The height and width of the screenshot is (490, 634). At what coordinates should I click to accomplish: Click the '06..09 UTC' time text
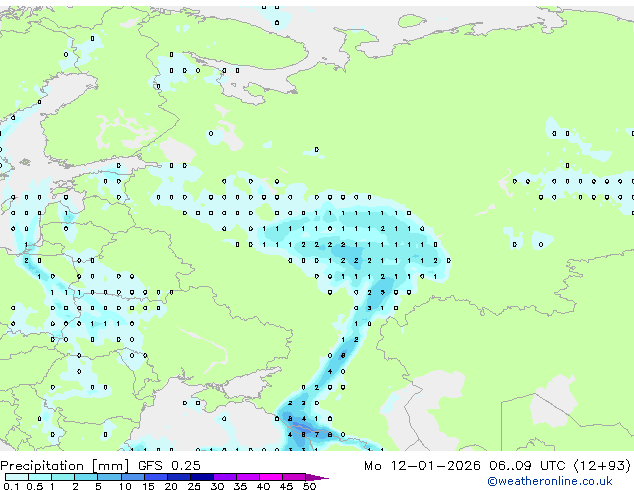527,466
